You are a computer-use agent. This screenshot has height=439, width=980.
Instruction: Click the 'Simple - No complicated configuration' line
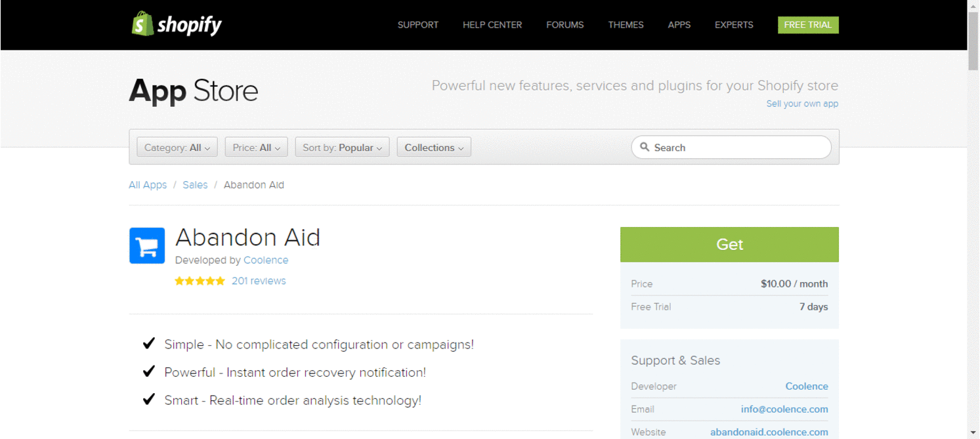[x=319, y=345]
